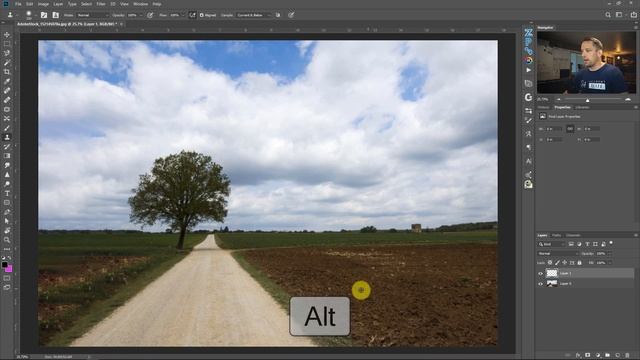This screenshot has width=640, height=360.
Task: Toggle layer filtering on/off switch
Action: tap(611, 243)
